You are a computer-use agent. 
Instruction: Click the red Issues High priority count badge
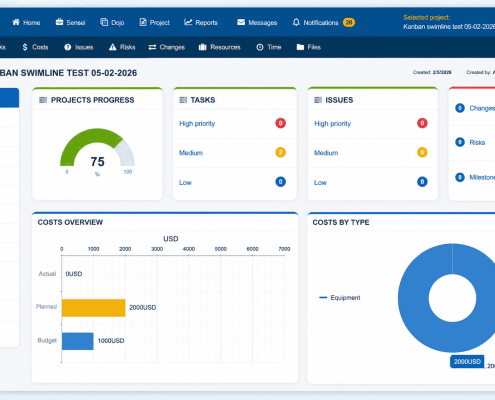click(x=422, y=123)
